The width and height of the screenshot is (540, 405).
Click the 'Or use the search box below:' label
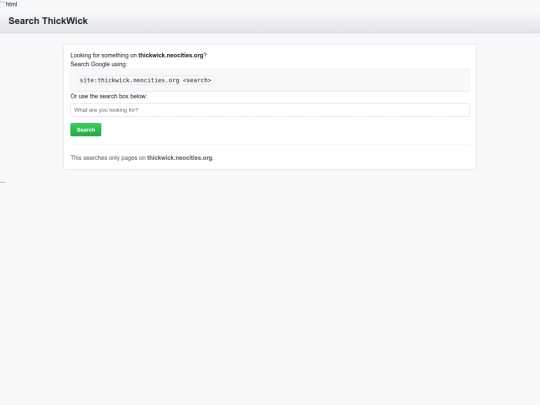pos(108,96)
